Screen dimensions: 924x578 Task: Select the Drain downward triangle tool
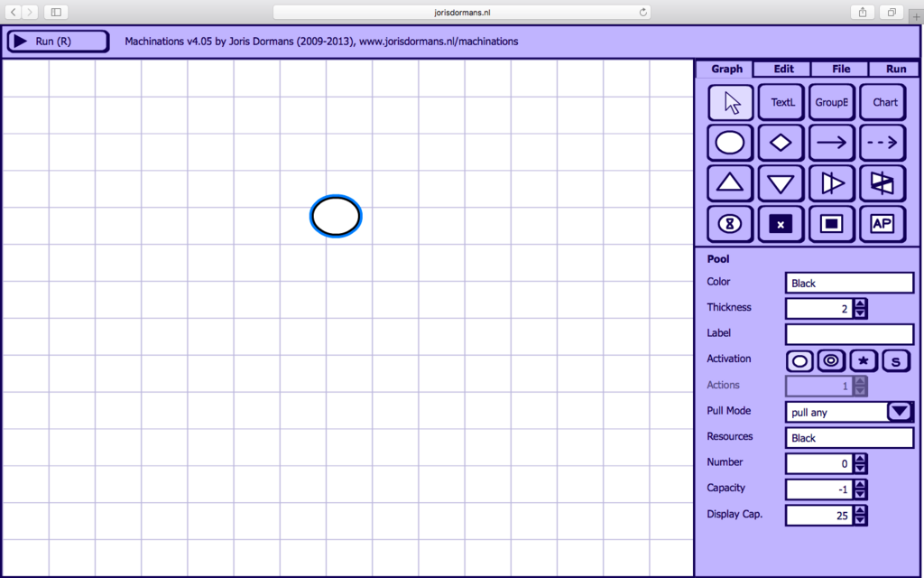coord(781,183)
